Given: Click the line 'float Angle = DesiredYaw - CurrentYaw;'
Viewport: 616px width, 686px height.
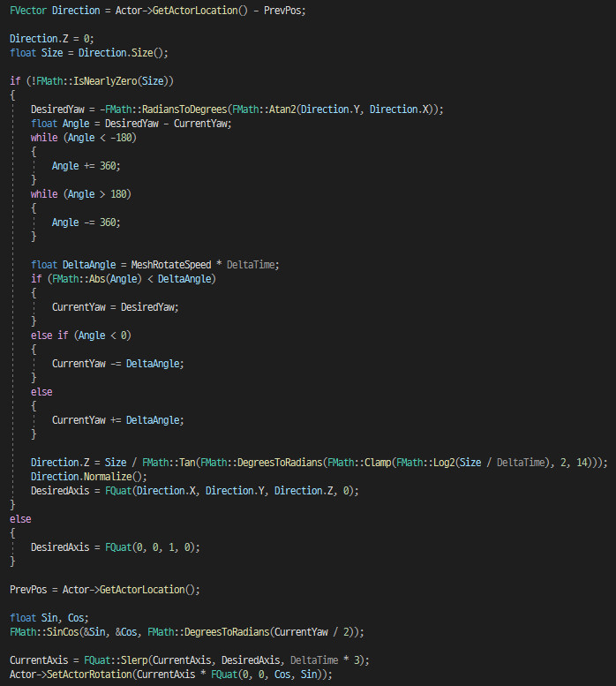Looking at the screenshot, I should [131, 124].
